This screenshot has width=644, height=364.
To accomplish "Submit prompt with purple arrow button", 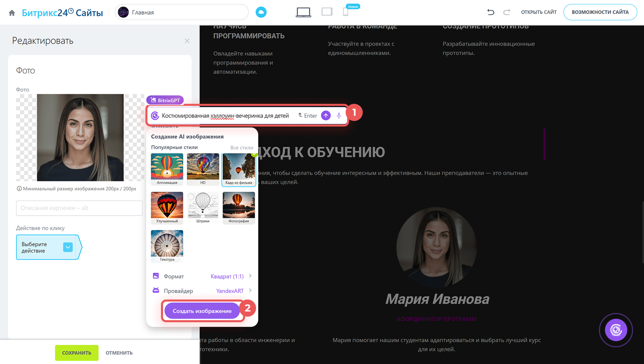I will [x=326, y=116].
